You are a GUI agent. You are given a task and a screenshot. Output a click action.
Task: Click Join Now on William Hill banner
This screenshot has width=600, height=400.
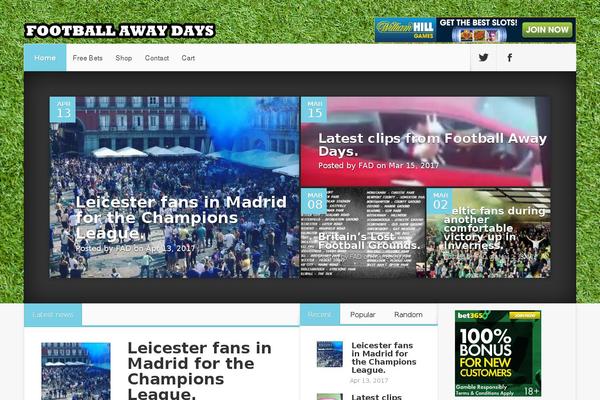point(547,29)
